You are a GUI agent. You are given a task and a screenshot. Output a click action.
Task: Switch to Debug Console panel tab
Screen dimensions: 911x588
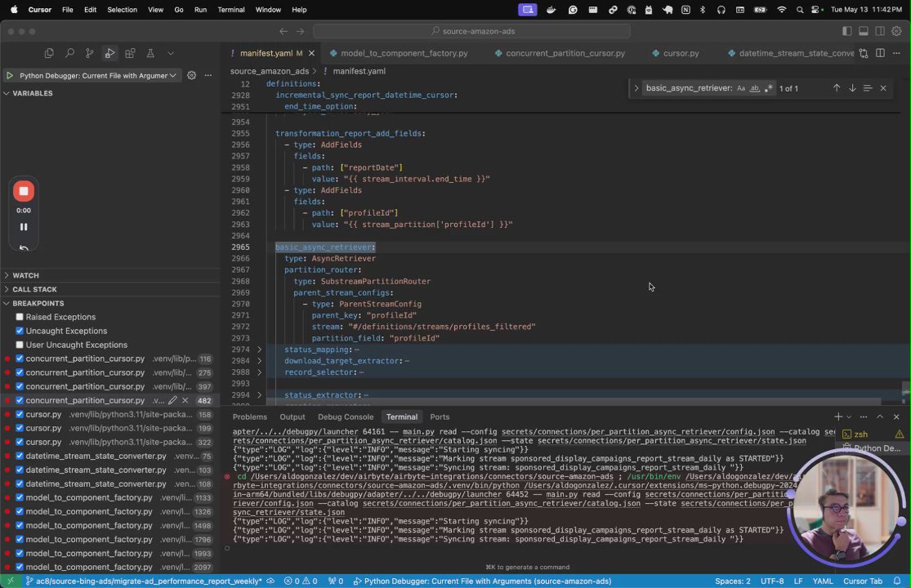tap(345, 416)
